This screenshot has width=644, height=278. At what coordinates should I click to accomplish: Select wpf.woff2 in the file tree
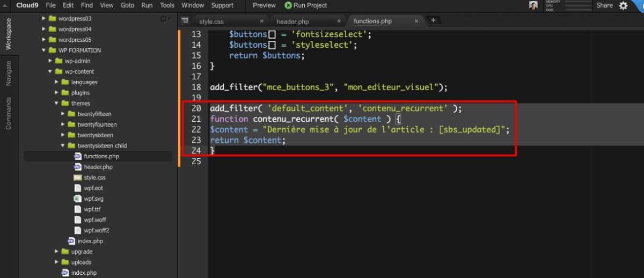(98, 230)
